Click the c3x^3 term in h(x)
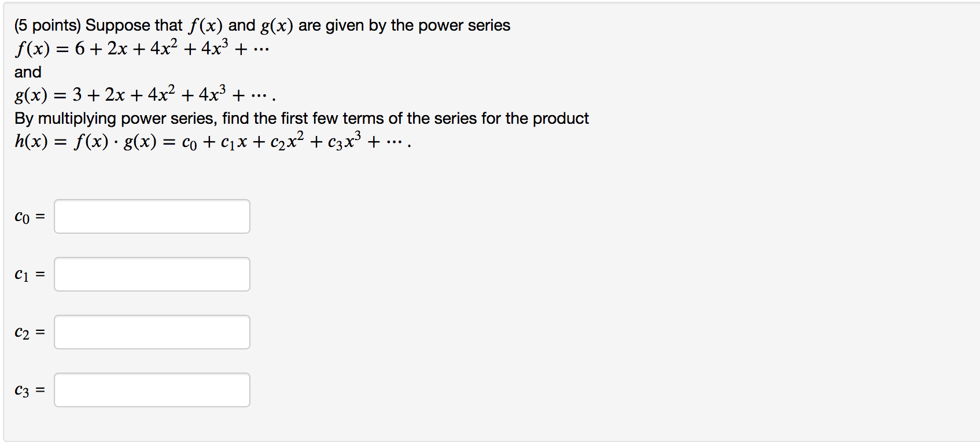The width and height of the screenshot is (980, 442). pyautogui.click(x=344, y=141)
